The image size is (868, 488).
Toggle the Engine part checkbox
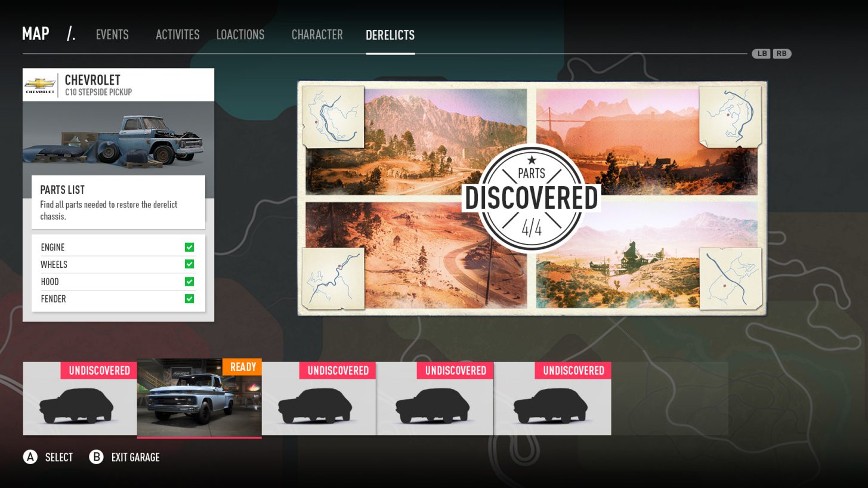189,247
